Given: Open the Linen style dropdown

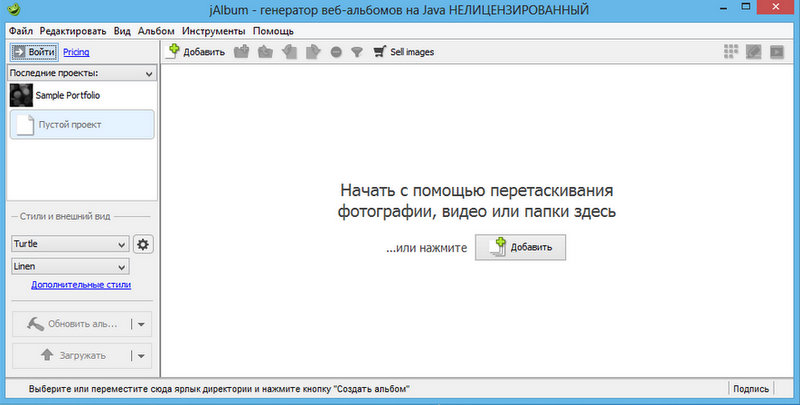Looking at the screenshot, I should [70, 266].
